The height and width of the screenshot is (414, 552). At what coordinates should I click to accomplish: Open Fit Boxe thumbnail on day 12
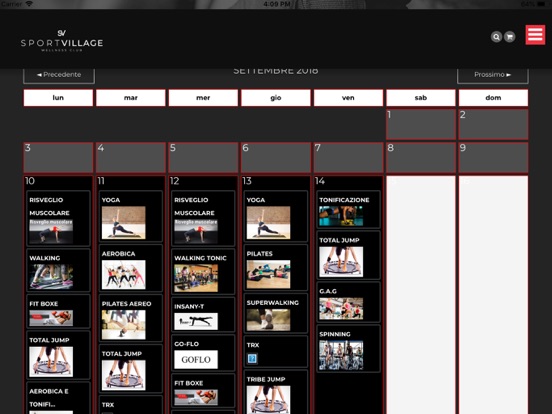pos(196,397)
